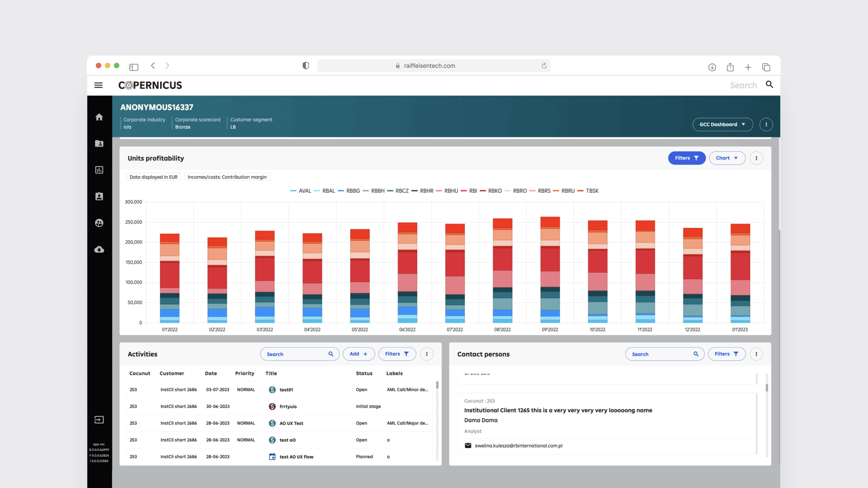The width and height of the screenshot is (868, 488).
Task: Click the cloud download sidebar icon
Action: (x=99, y=249)
